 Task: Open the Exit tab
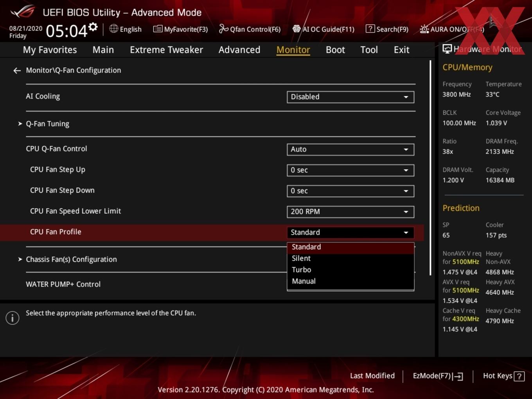tap(401, 50)
